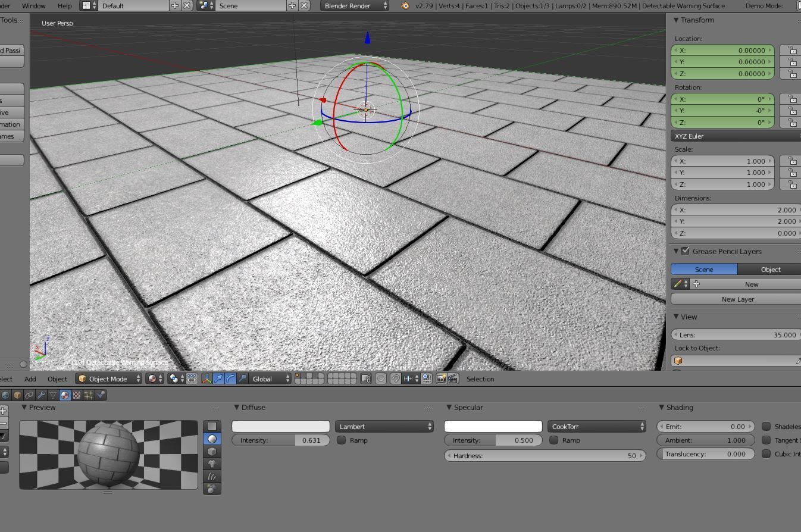Screen dimensions: 801x532
Task: Click the Blender logo icon
Action: [x=405, y=5]
